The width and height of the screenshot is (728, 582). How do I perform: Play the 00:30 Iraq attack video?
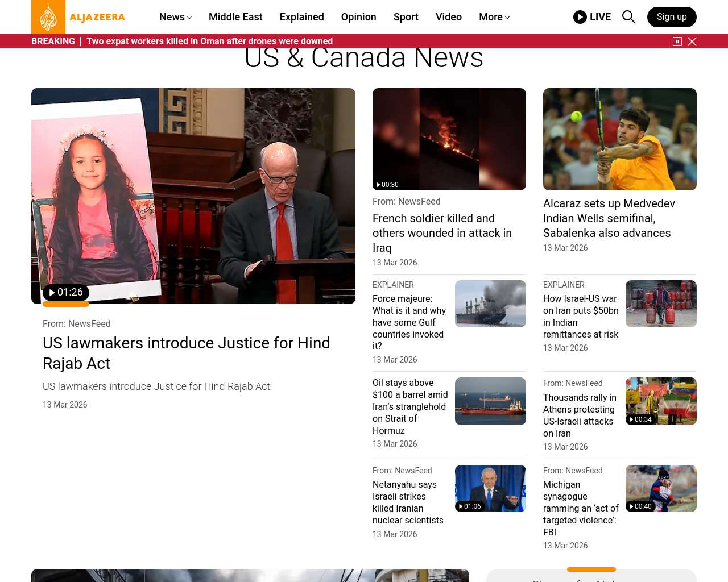point(387,185)
